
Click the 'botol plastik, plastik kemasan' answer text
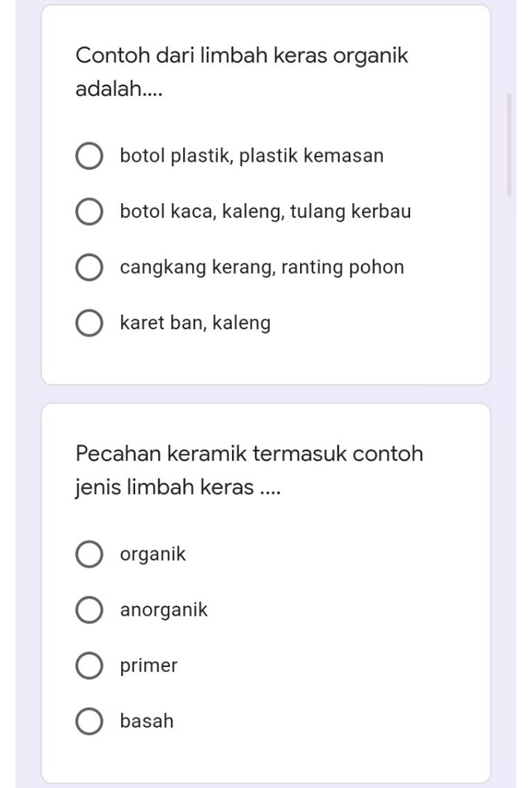tap(251, 156)
